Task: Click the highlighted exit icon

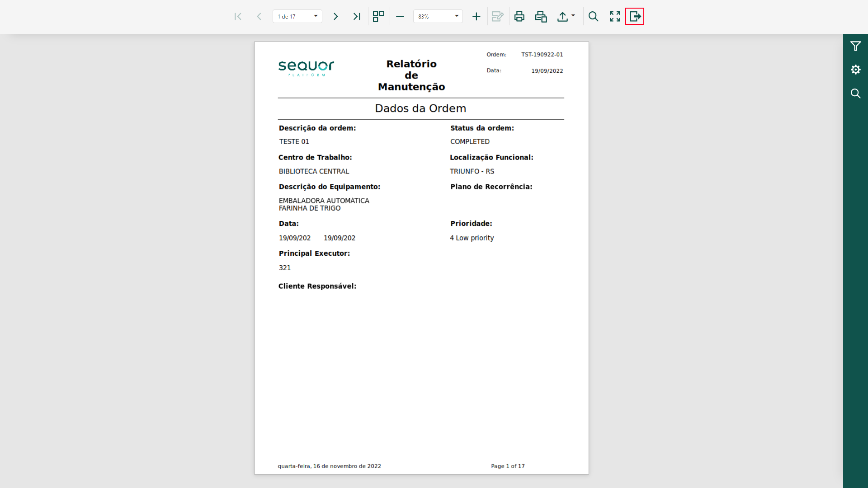Action: click(635, 17)
